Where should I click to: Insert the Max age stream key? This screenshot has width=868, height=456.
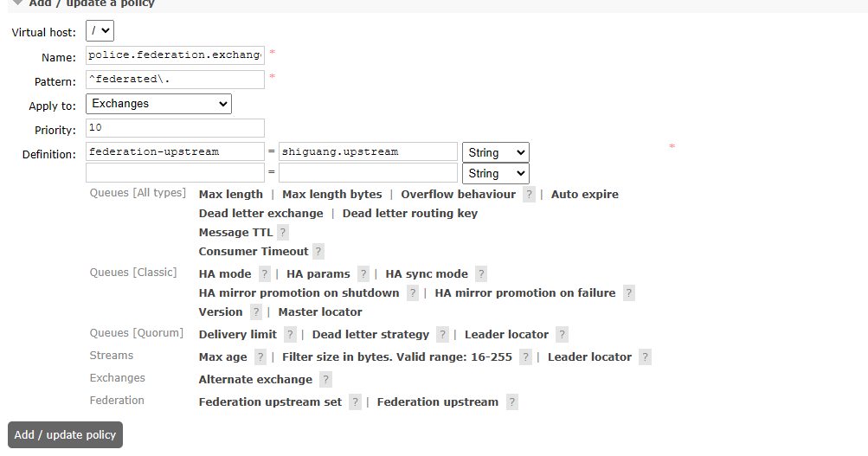(x=222, y=357)
